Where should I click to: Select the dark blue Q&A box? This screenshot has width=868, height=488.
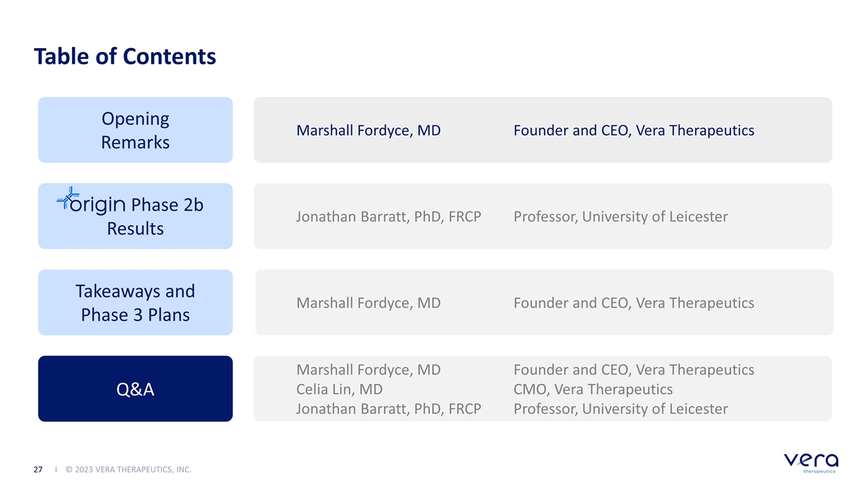coord(135,389)
